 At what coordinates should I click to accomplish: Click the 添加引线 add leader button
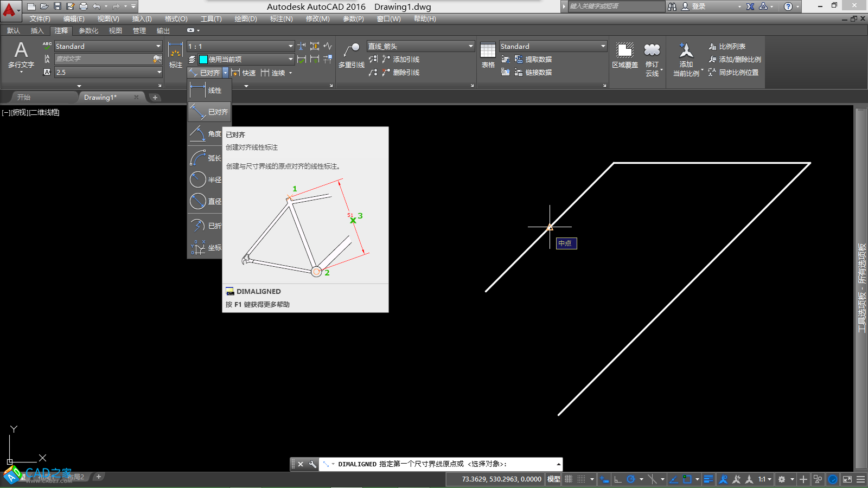tap(401, 60)
